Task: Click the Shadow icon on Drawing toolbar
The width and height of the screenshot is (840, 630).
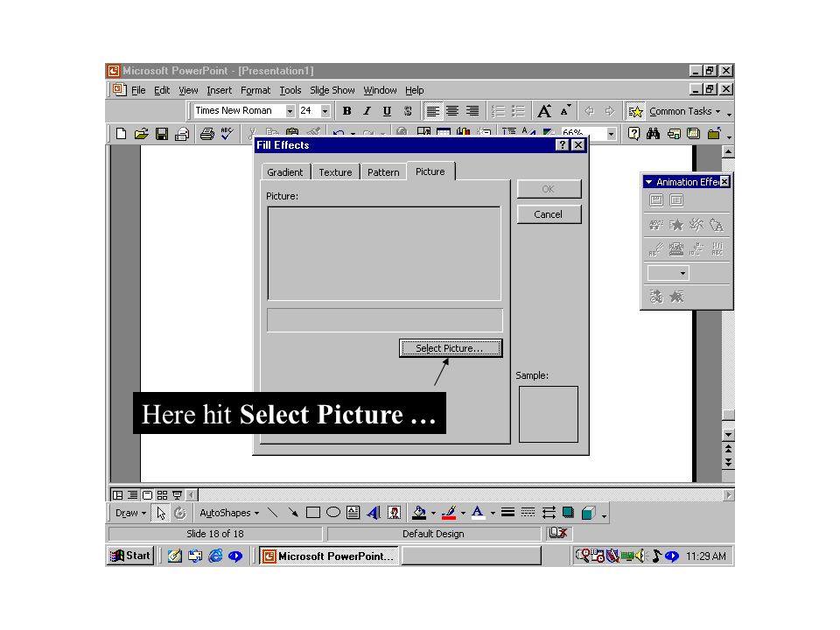Action: click(x=568, y=513)
